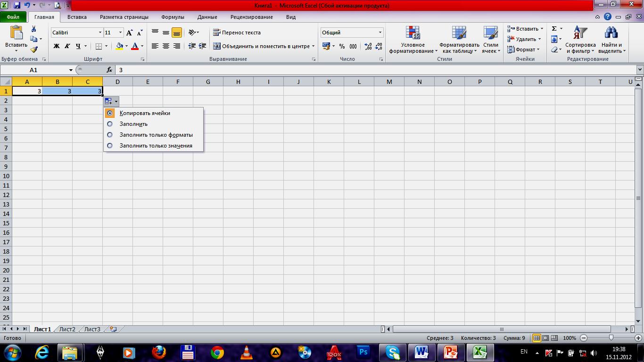Switch to Page Break Preview in status bar
The width and height of the screenshot is (644, 362).
tap(554, 338)
